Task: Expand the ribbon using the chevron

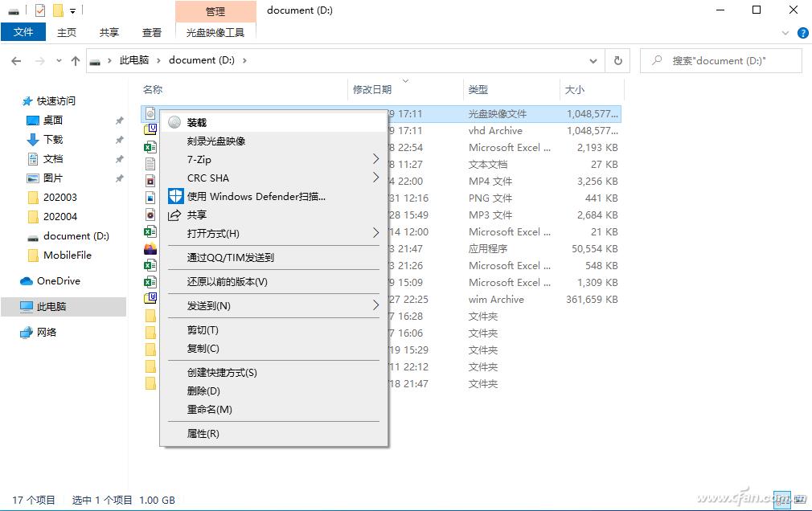Action: click(x=786, y=33)
